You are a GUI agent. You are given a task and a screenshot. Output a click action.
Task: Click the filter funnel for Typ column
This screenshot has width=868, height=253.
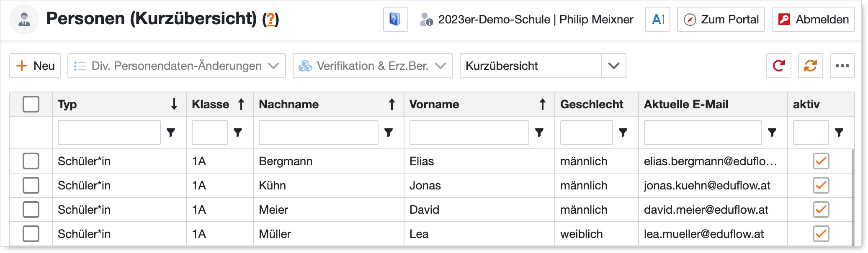(171, 133)
